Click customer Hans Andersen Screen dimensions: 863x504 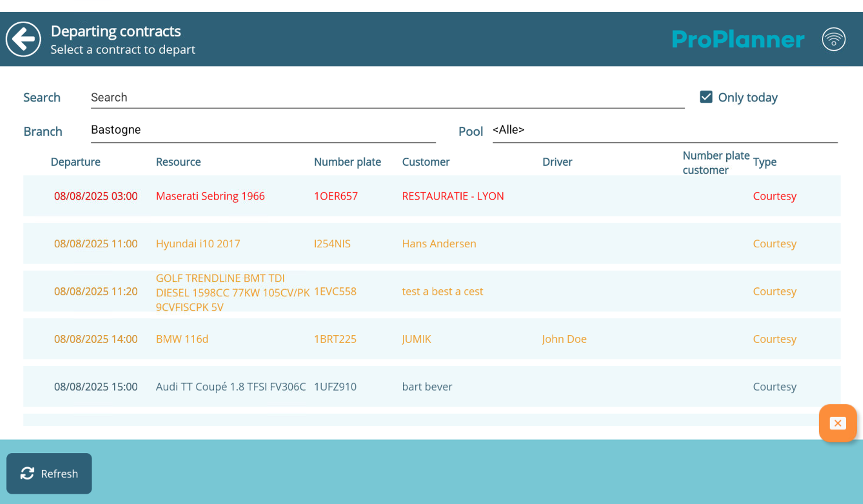[439, 243]
